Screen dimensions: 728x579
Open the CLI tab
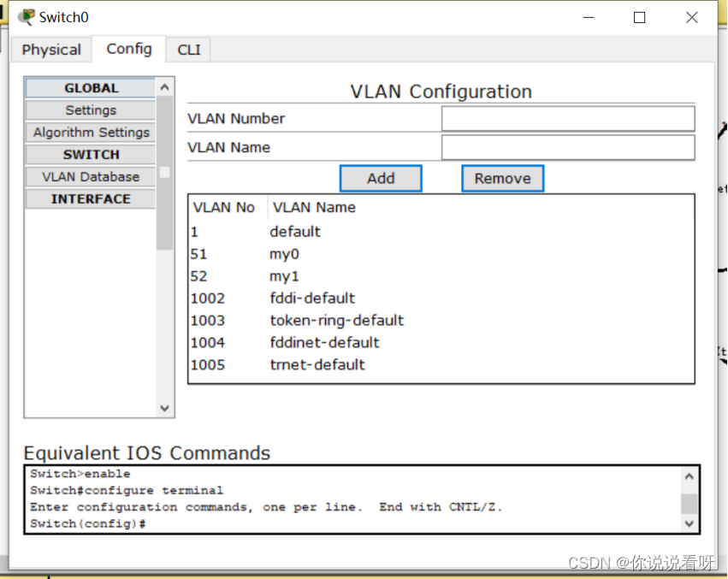[x=188, y=50]
